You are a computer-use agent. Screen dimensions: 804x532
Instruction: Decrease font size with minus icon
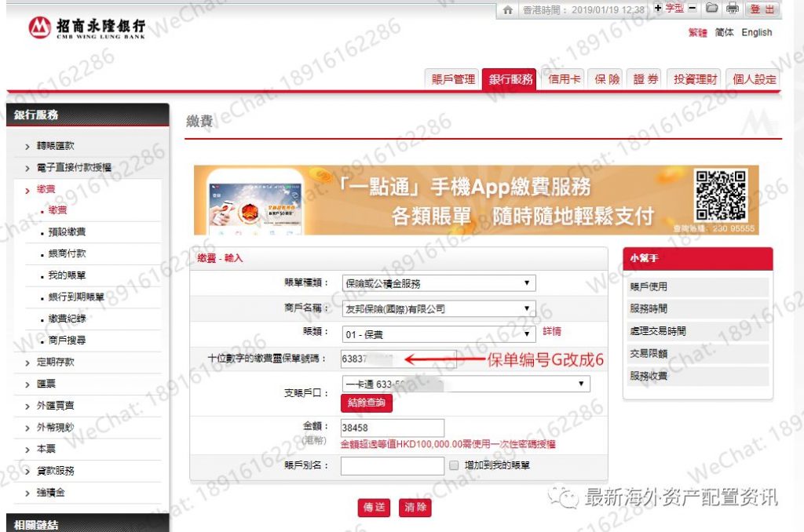point(693,8)
